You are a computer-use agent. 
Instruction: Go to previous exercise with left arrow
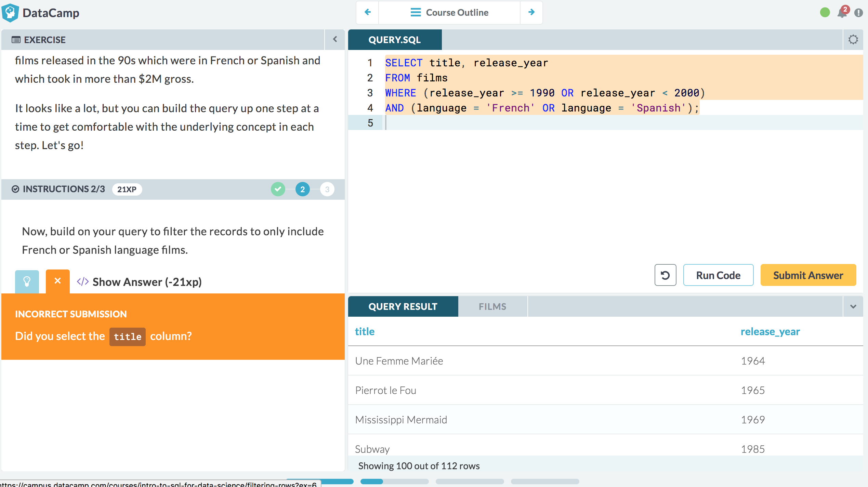point(368,13)
